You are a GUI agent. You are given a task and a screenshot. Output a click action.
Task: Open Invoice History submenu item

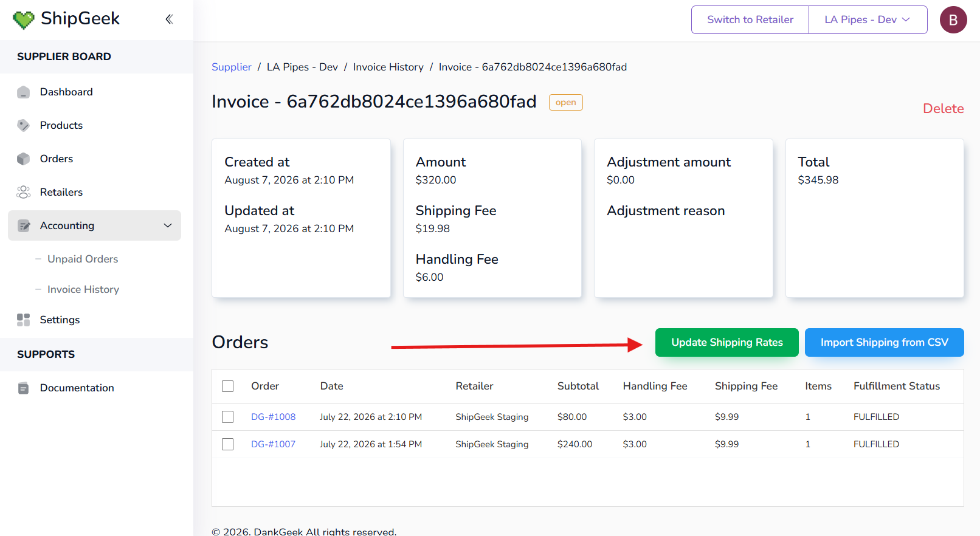[x=83, y=289]
